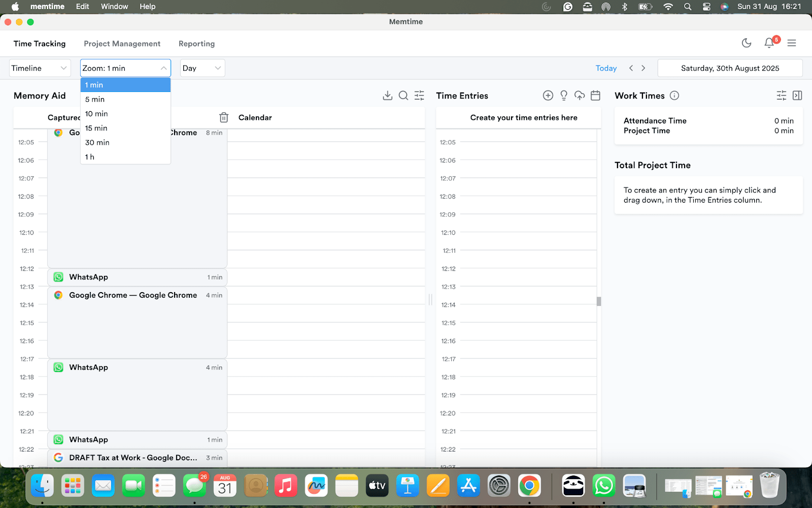The image size is (812, 508).
Task: Select 1 min zoom option
Action: point(125,85)
